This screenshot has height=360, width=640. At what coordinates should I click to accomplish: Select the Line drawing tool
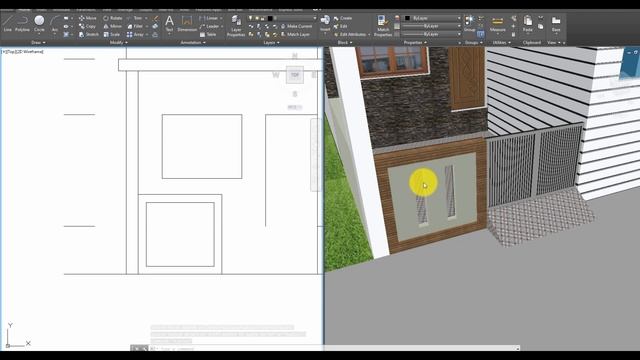click(7, 23)
